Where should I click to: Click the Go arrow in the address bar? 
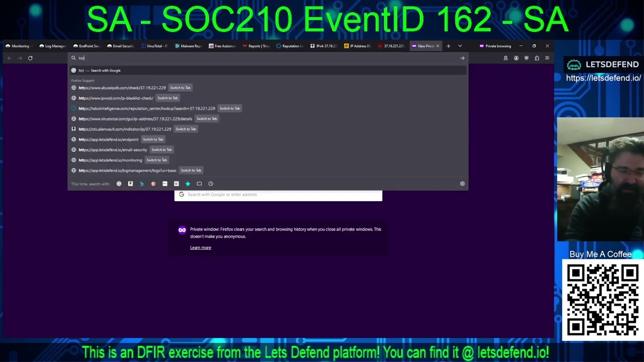462,58
